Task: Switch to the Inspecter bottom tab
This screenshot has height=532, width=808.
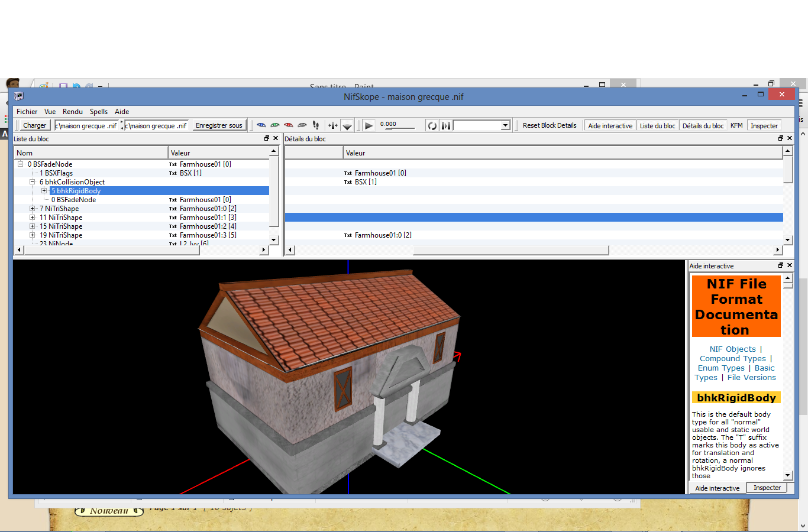Action: click(767, 488)
